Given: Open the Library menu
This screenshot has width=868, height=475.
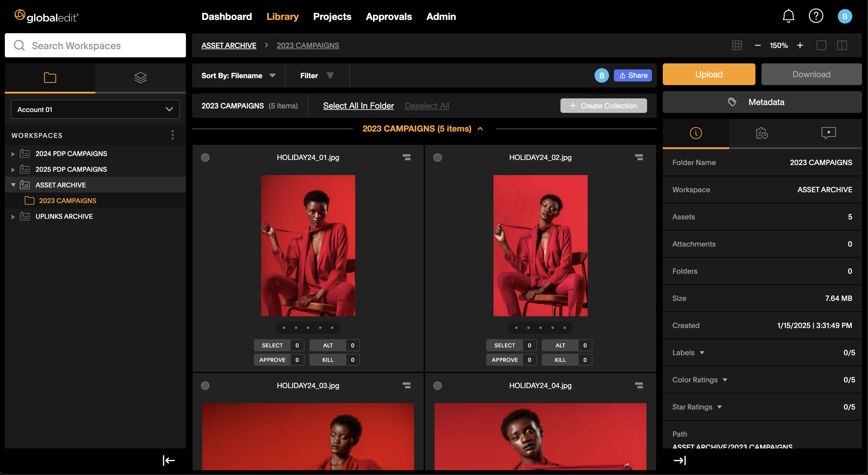Looking at the screenshot, I should [282, 17].
